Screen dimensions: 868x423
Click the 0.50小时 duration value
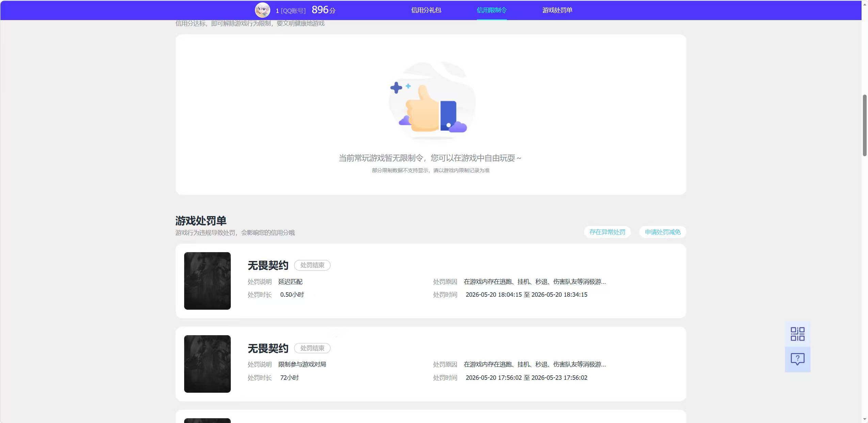pos(292,295)
